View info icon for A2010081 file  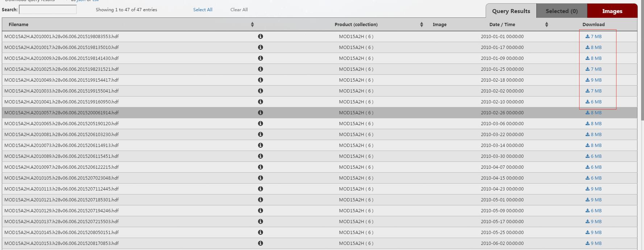tap(260, 134)
